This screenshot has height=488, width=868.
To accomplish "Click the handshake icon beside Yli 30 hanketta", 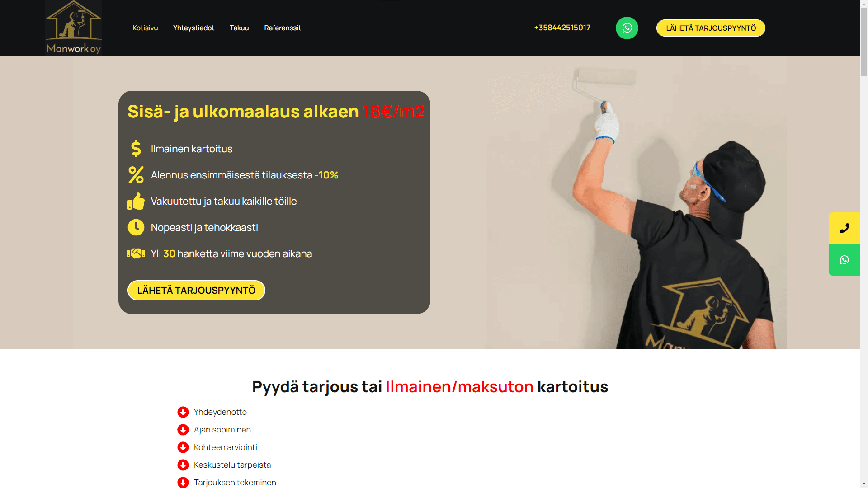I will (x=136, y=253).
